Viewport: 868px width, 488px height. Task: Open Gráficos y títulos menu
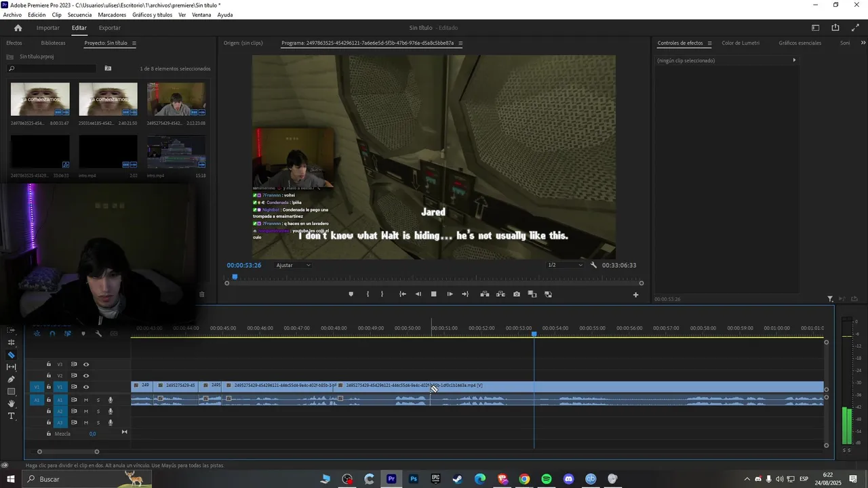click(152, 15)
